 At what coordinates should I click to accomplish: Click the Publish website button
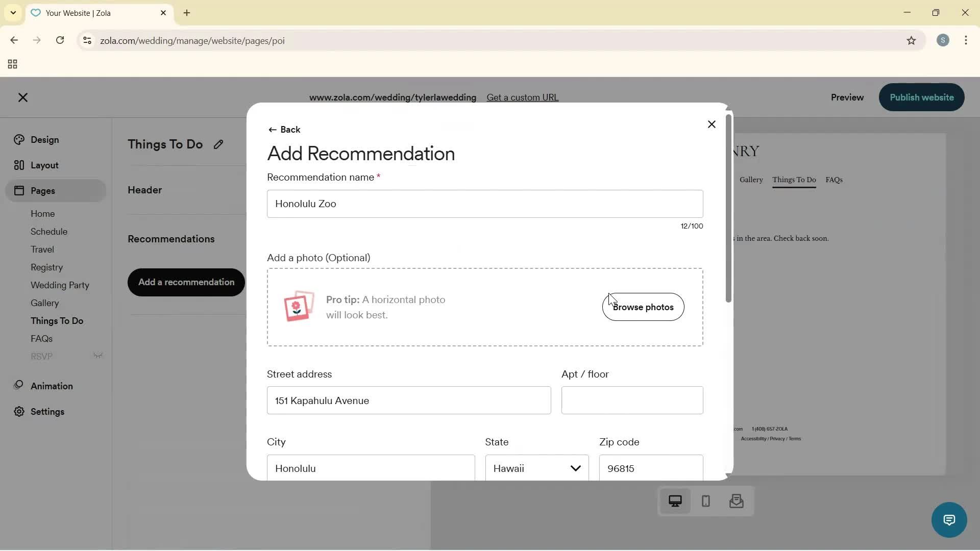(921, 97)
